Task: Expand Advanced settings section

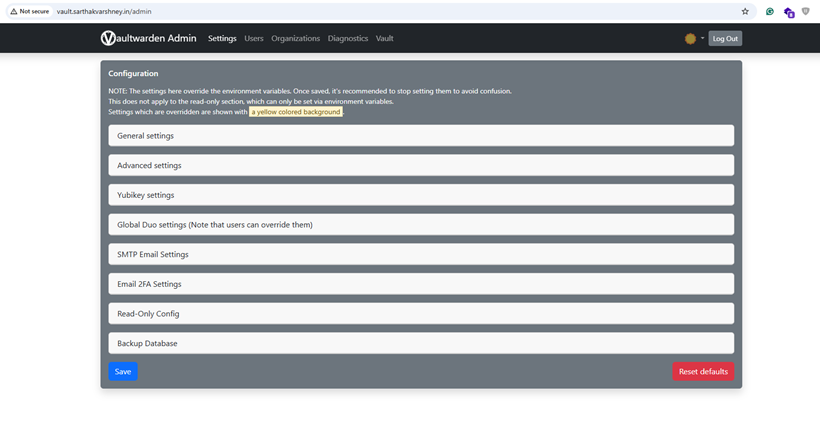Action: click(x=421, y=165)
